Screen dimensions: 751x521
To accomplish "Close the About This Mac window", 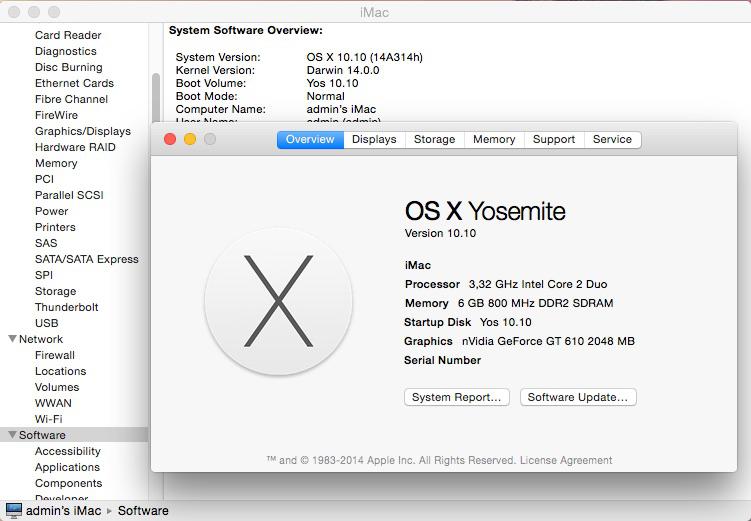I will [170, 140].
